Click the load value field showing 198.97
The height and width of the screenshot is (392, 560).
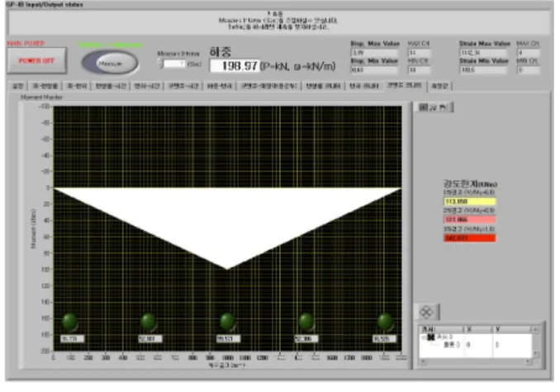tap(235, 66)
